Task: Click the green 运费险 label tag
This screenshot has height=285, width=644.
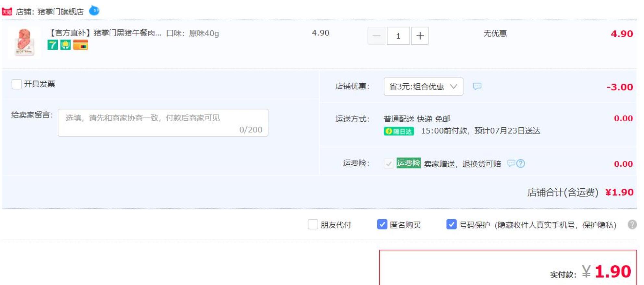Action: (408, 163)
